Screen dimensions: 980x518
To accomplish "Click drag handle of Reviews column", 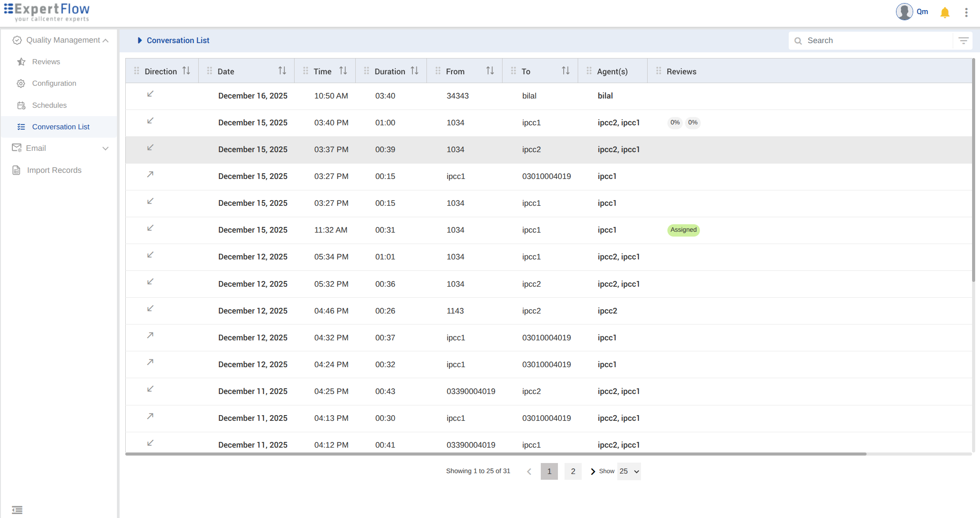I will coord(658,71).
